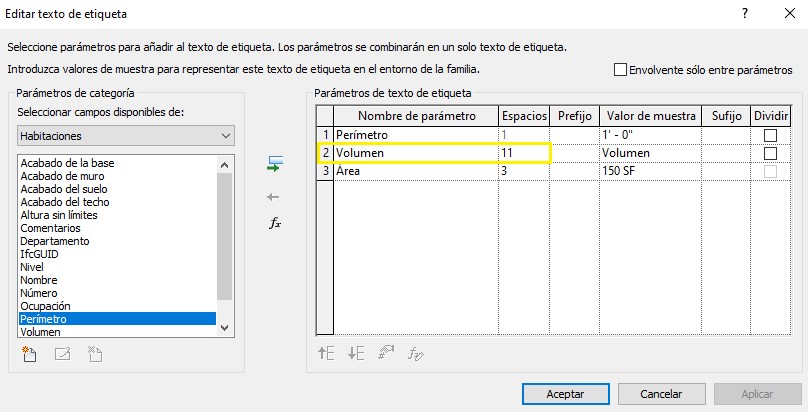
Task: Click the new parameter icon below category list
Action: pos(29,352)
